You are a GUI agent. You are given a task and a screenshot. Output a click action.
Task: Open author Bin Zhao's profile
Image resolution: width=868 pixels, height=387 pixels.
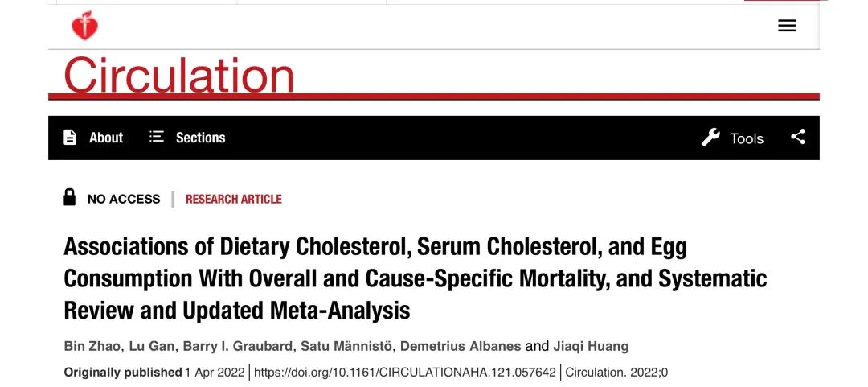point(92,347)
